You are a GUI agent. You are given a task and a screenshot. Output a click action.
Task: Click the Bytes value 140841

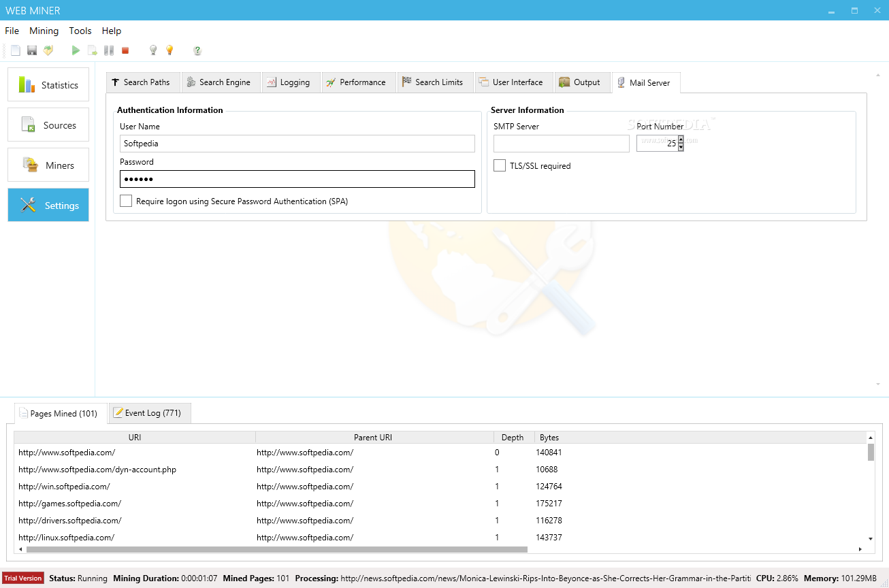(x=549, y=453)
